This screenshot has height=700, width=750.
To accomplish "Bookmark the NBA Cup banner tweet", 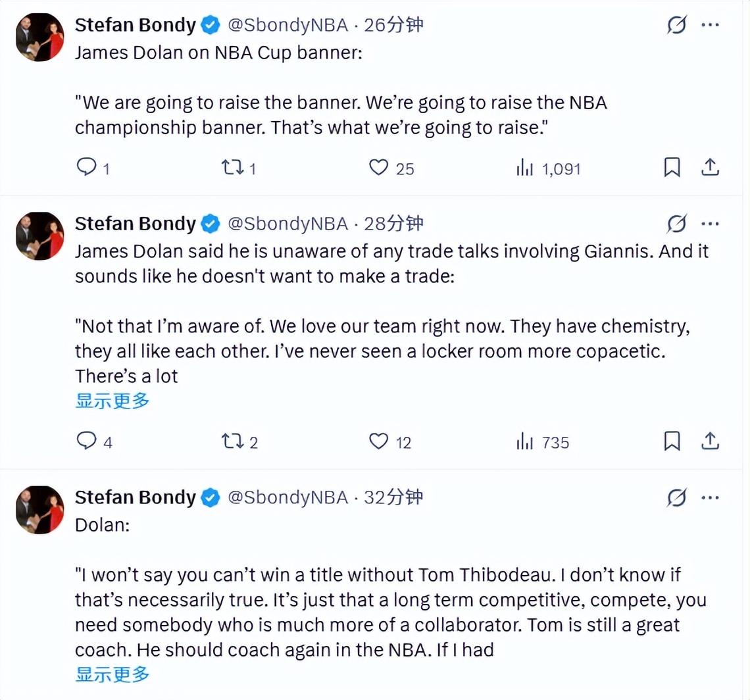I will pyautogui.click(x=672, y=168).
